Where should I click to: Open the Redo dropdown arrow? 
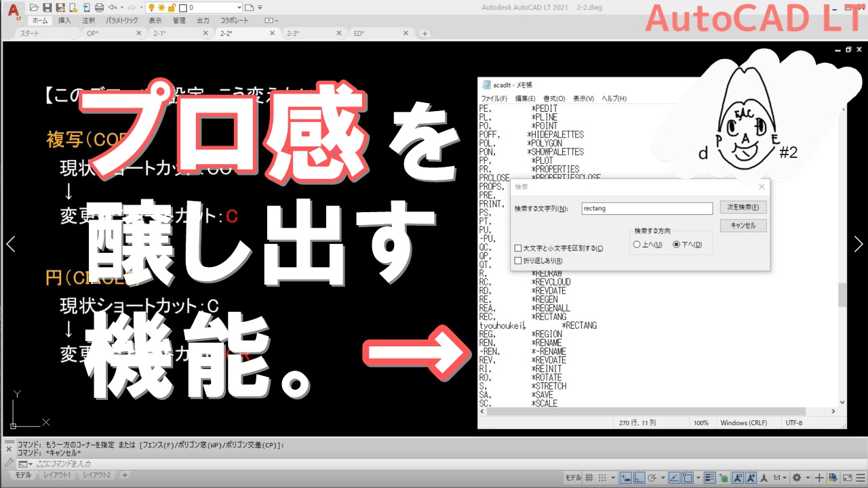(140, 7)
